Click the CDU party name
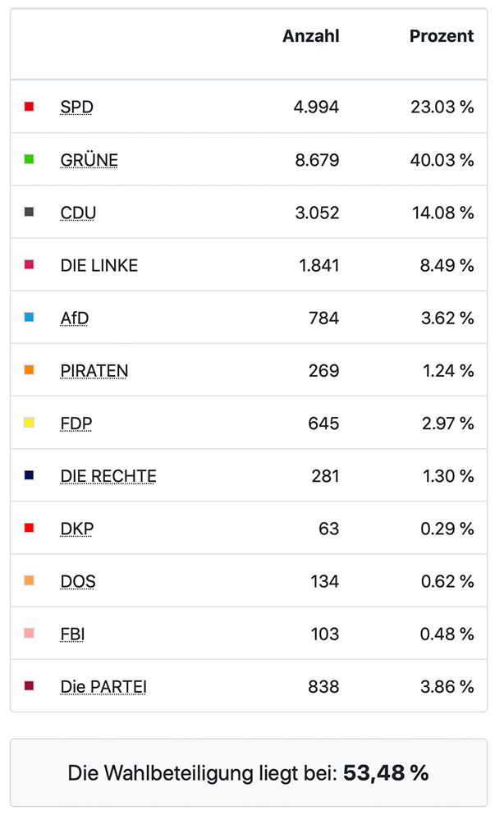Image resolution: width=504 pixels, height=820 pixels. point(78,213)
